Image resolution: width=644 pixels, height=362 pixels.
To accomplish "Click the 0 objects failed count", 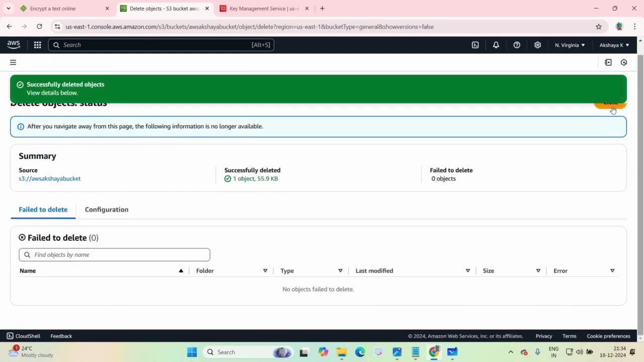I will [443, 178].
